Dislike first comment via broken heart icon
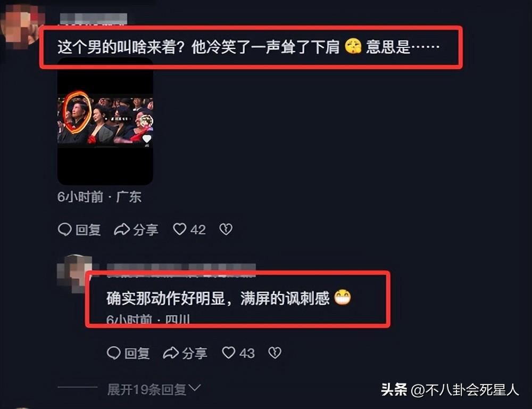The width and height of the screenshot is (532, 409). [x=226, y=230]
